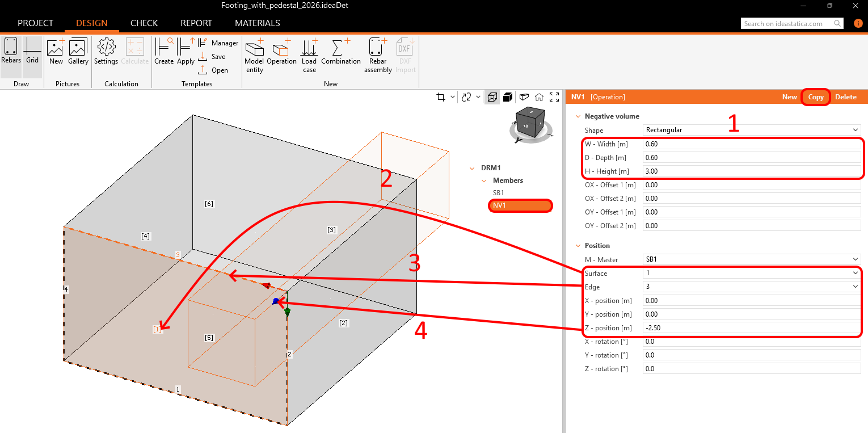Create a new Load case

point(309,55)
